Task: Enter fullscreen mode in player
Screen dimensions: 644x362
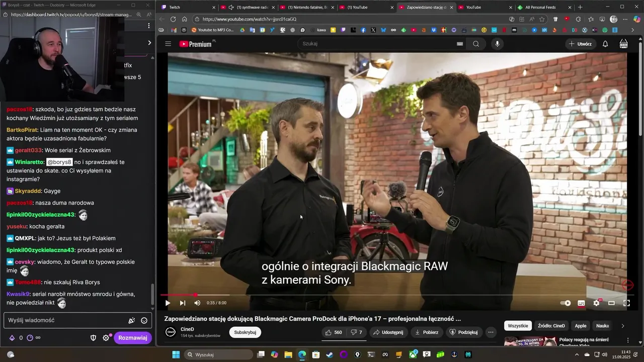Action: coord(626,303)
